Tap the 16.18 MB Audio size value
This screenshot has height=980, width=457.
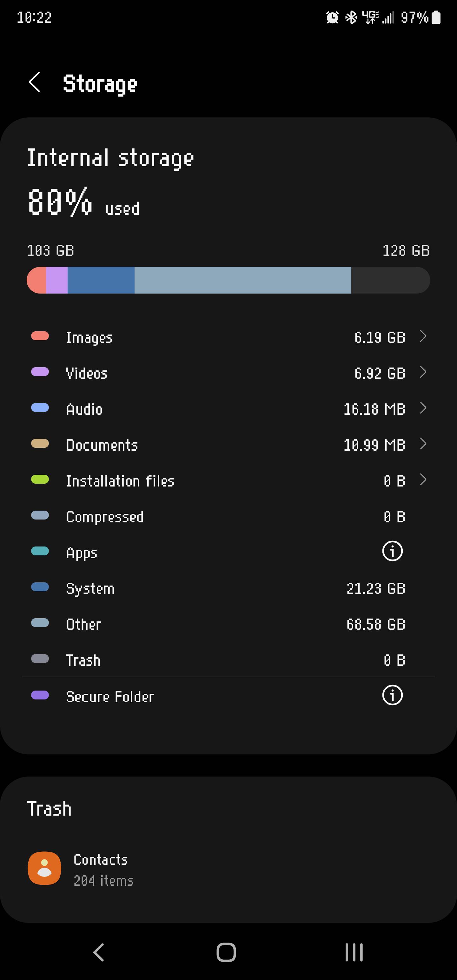374,409
